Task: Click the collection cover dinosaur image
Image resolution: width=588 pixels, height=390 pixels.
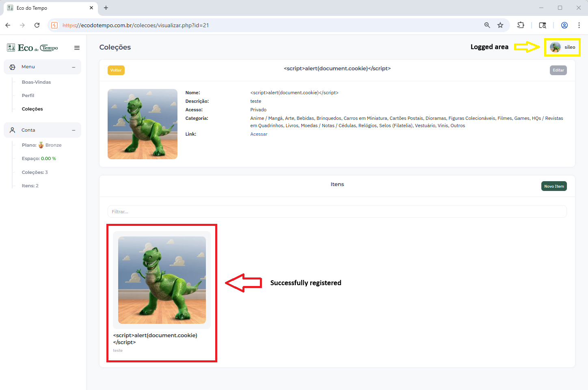Action: [143, 124]
